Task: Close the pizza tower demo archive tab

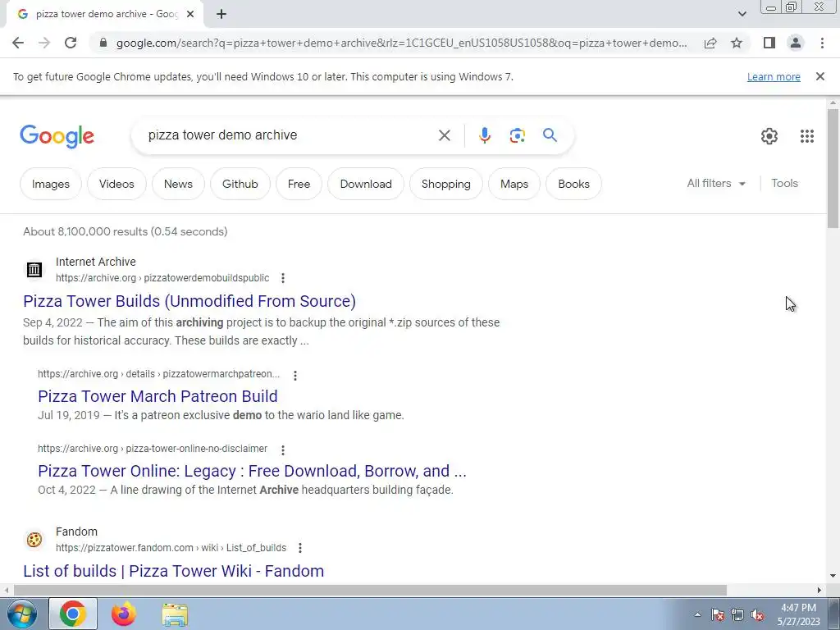Action: 190,15
